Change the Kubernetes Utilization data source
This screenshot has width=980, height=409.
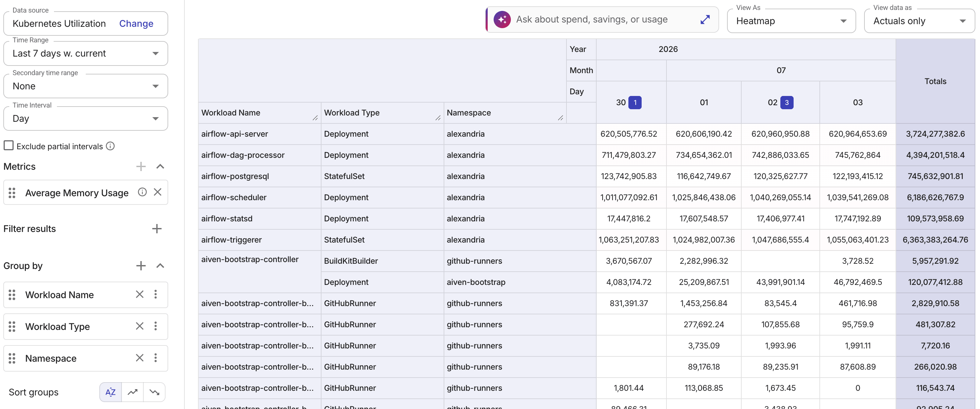pos(136,23)
